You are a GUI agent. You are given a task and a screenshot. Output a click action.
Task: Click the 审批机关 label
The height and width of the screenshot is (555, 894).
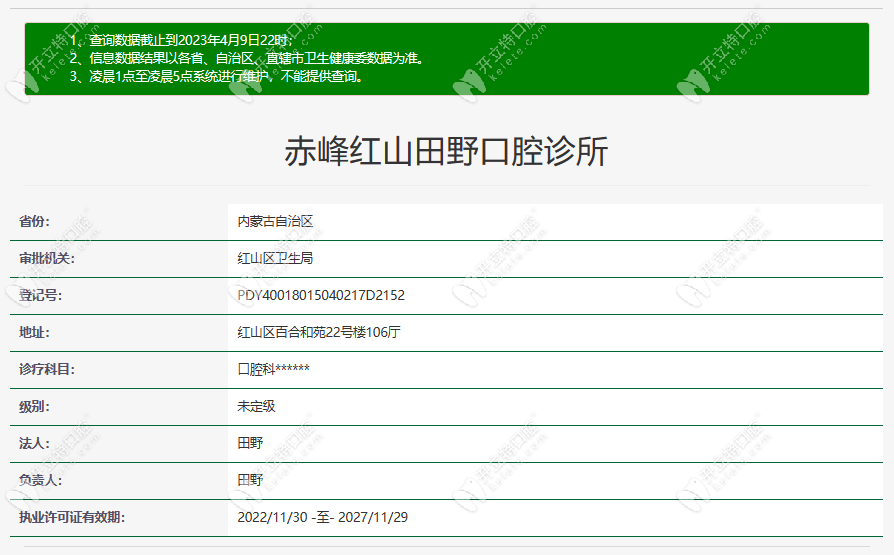coord(47,258)
